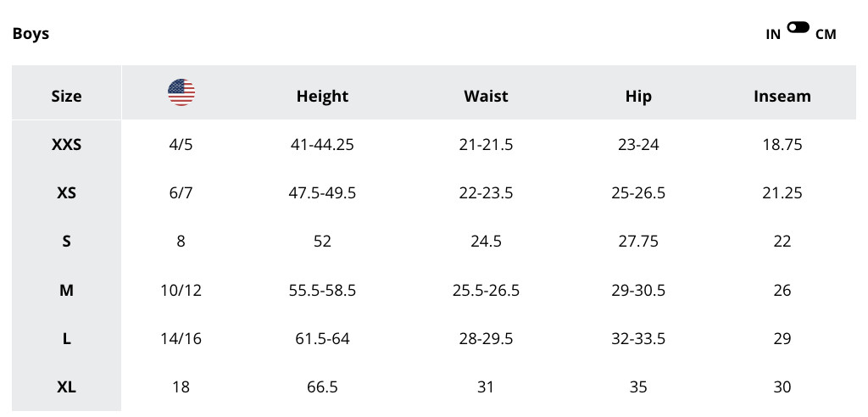Select the IN unit label
The image size is (868, 417).
773,35
